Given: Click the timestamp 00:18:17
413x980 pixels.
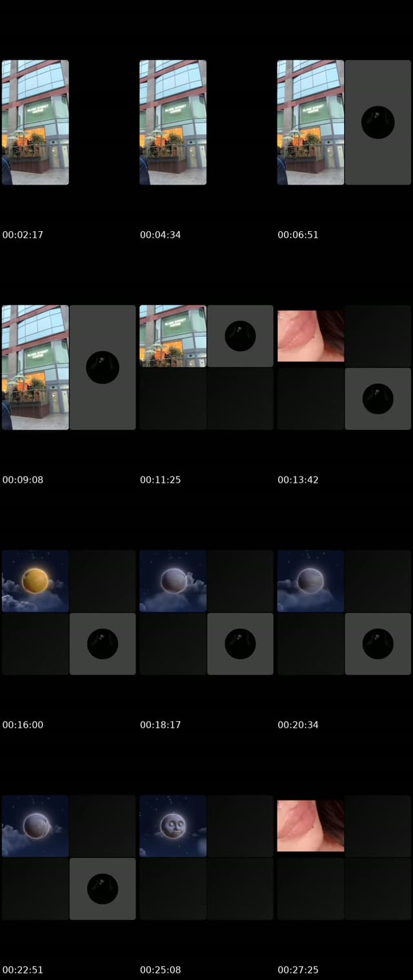Looking at the screenshot, I should coord(160,725).
